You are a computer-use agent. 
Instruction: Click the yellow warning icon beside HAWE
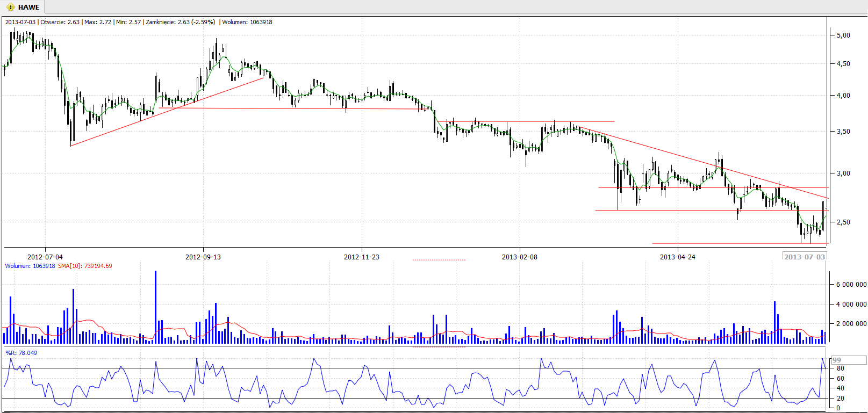(x=10, y=7)
